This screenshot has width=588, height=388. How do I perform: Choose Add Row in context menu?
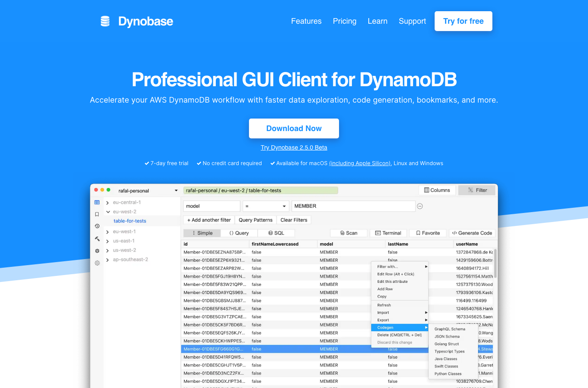click(x=400, y=289)
